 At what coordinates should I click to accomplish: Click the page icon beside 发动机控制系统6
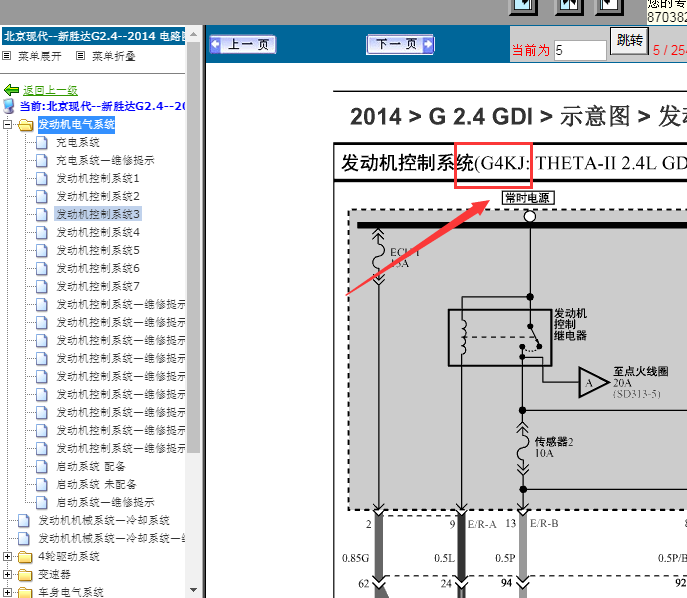42,268
